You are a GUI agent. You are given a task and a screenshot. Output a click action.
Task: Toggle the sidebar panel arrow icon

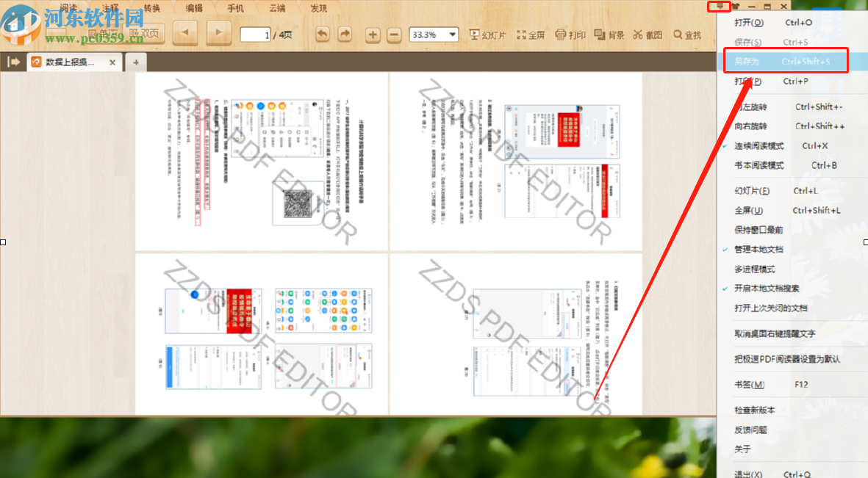point(13,62)
